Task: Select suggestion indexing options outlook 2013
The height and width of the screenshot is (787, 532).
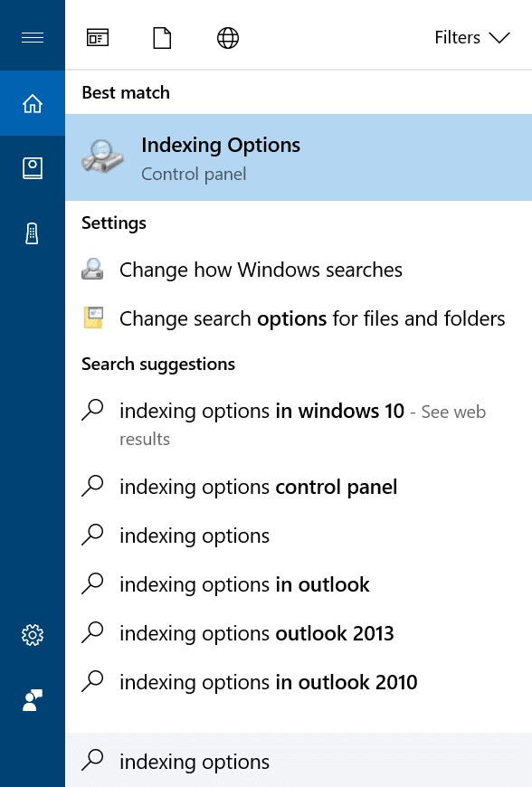Action: [299, 633]
